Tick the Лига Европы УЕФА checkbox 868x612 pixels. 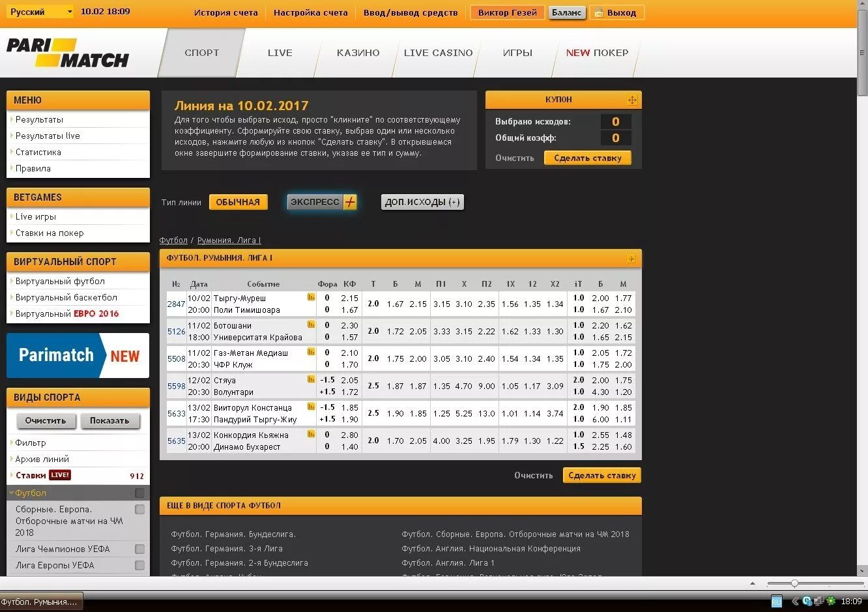[x=139, y=565]
